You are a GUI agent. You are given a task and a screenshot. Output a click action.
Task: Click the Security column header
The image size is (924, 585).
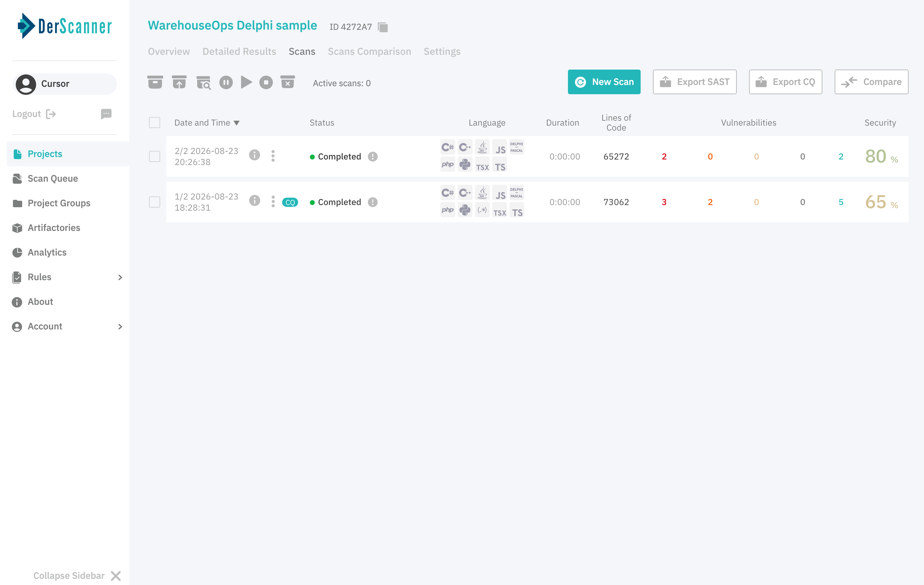(x=880, y=123)
